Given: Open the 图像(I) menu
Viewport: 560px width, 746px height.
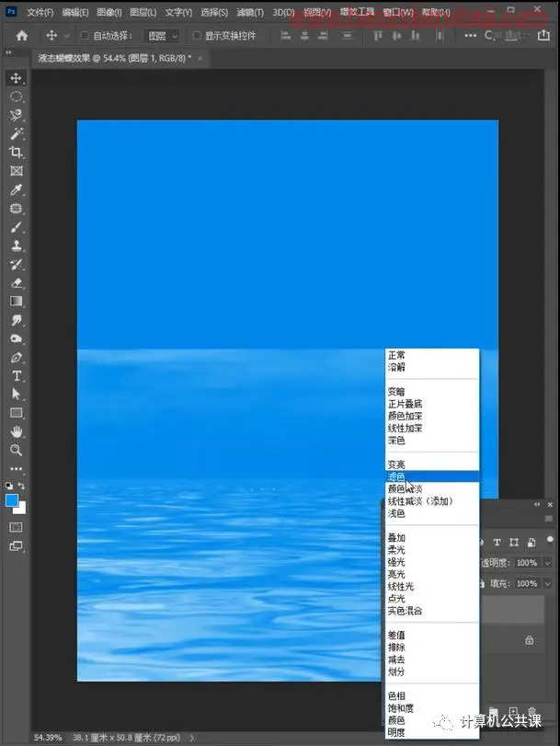Looking at the screenshot, I should coord(109,12).
